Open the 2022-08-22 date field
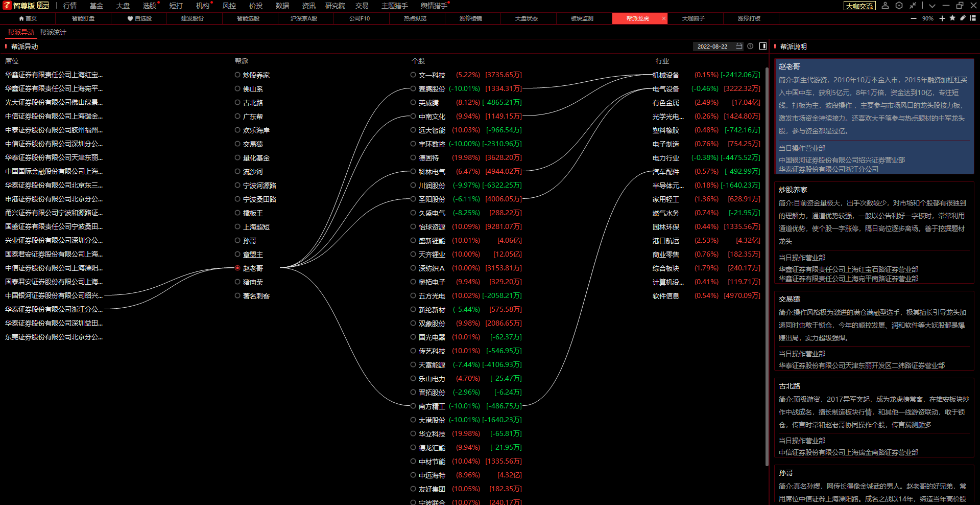Screen dimensions: 980x505 coord(718,47)
